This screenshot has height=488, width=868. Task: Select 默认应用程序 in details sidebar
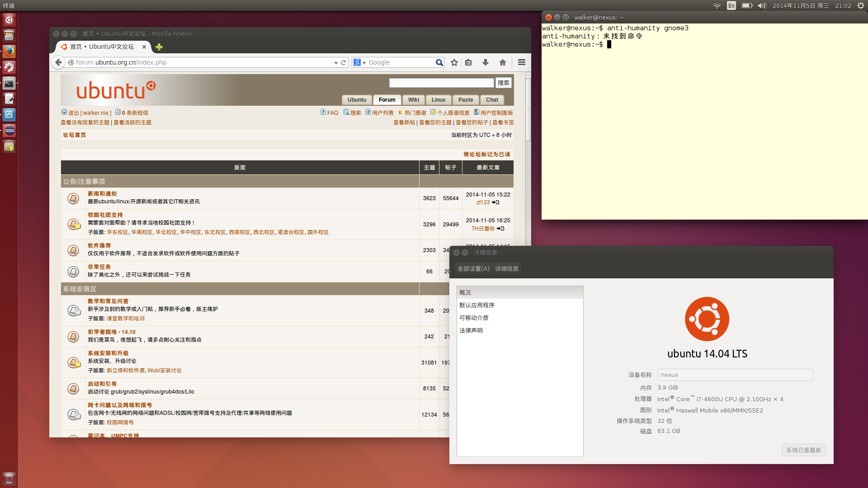[520, 305]
